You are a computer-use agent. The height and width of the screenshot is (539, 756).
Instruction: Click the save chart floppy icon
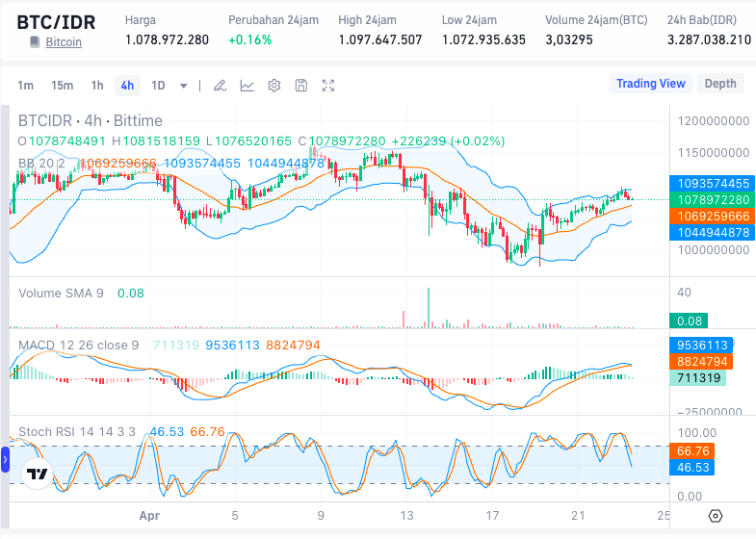pos(301,86)
